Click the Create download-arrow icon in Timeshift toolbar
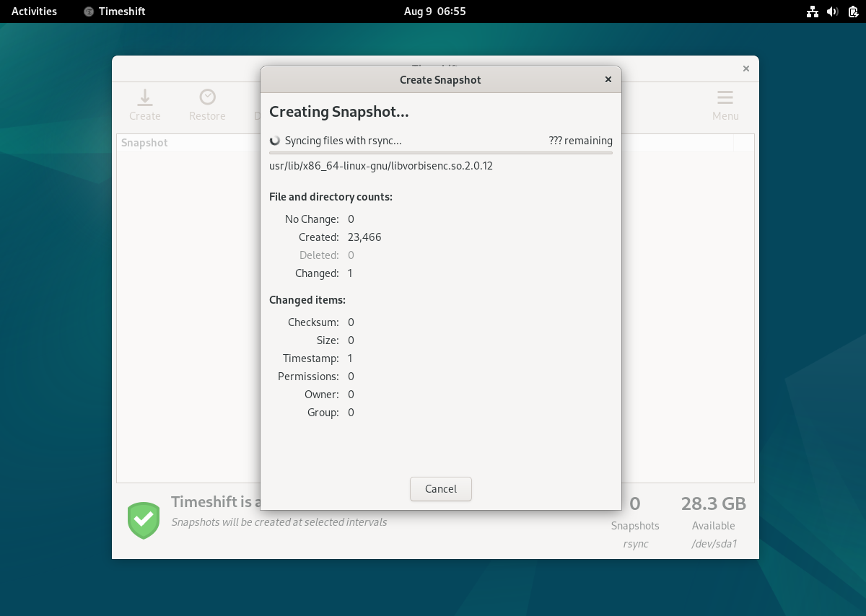Image resolution: width=866 pixels, height=616 pixels. tap(144, 97)
